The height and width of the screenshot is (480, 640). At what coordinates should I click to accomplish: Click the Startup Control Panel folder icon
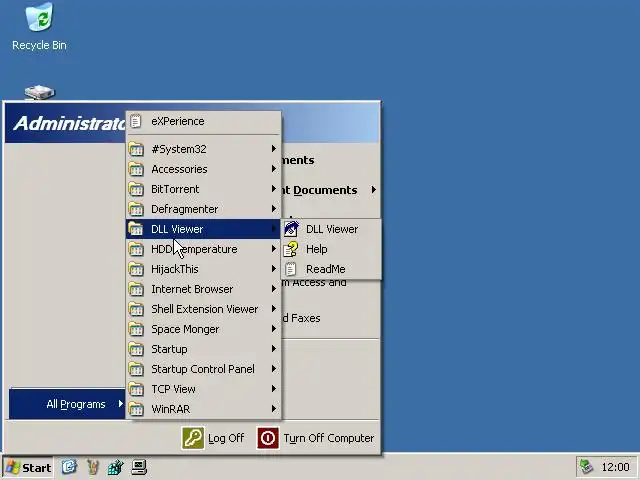pyautogui.click(x=136, y=369)
